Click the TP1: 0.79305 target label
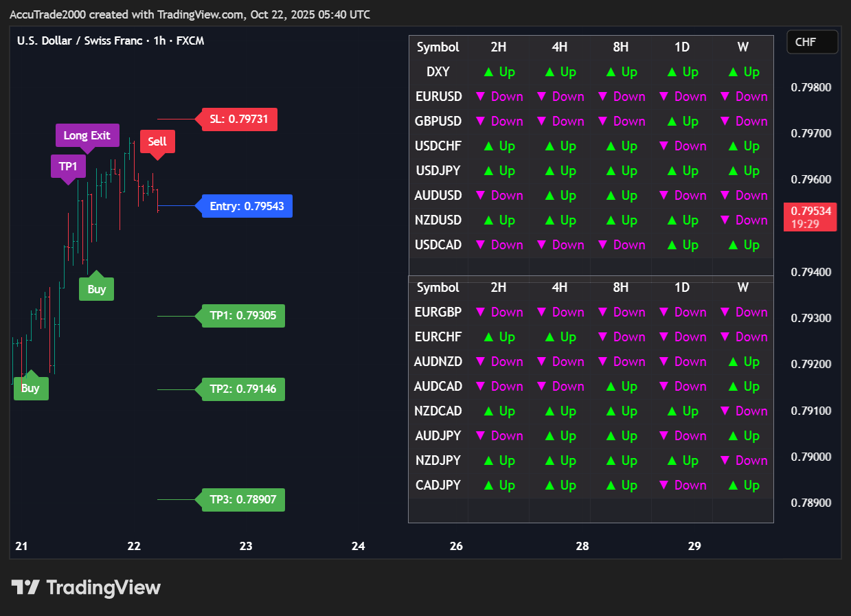 [242, 316]
